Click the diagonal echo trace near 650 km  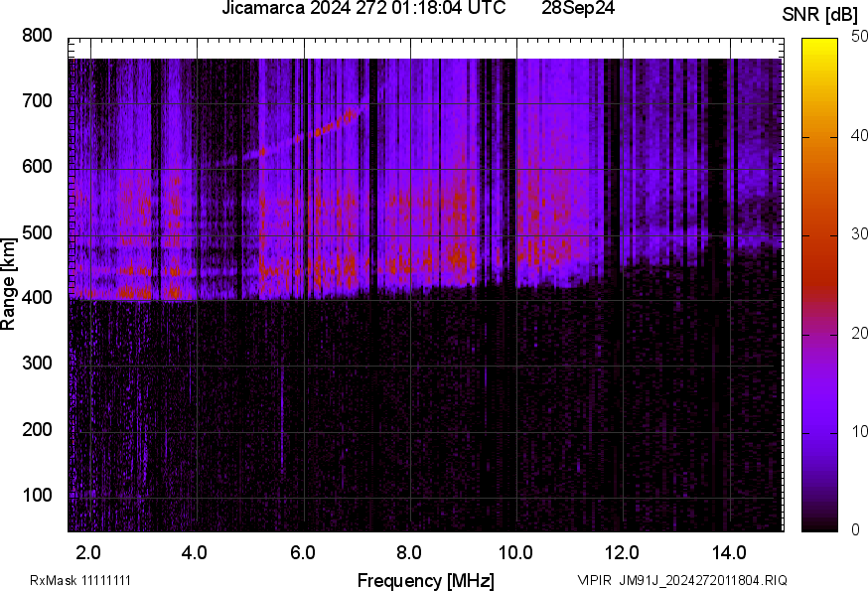pyautogui.click(x=320, y=130)
